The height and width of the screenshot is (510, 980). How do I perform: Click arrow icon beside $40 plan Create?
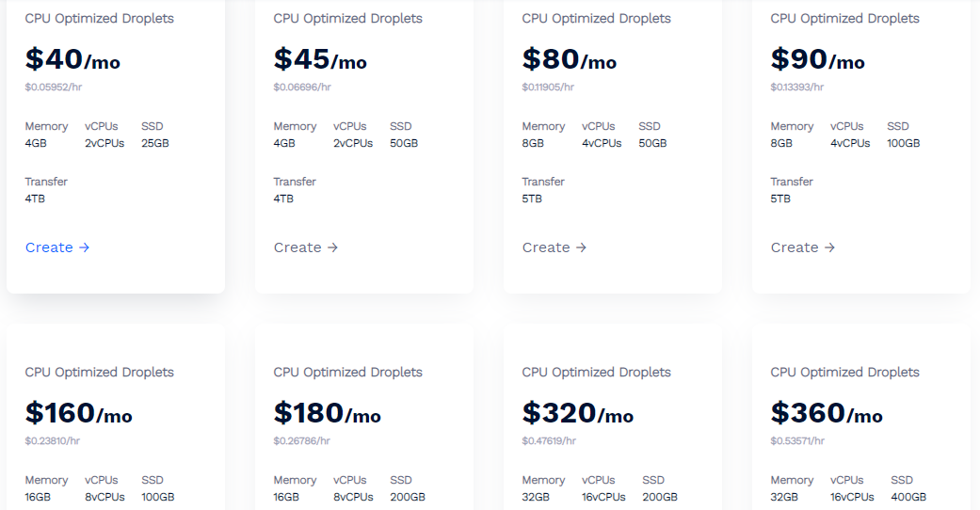point(85,247)
